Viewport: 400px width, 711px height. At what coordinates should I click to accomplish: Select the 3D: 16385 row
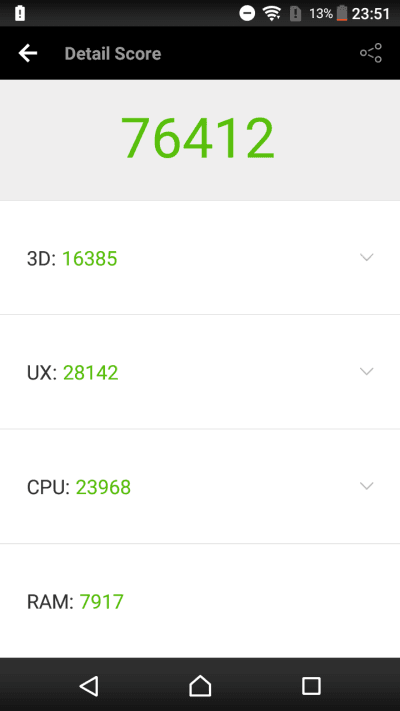200,258
